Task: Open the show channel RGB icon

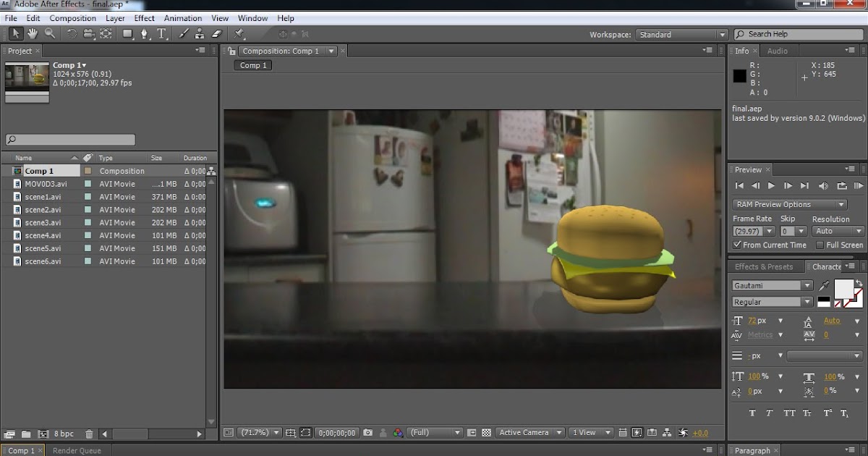Action: pyautogui.click(x=398, y=433)
